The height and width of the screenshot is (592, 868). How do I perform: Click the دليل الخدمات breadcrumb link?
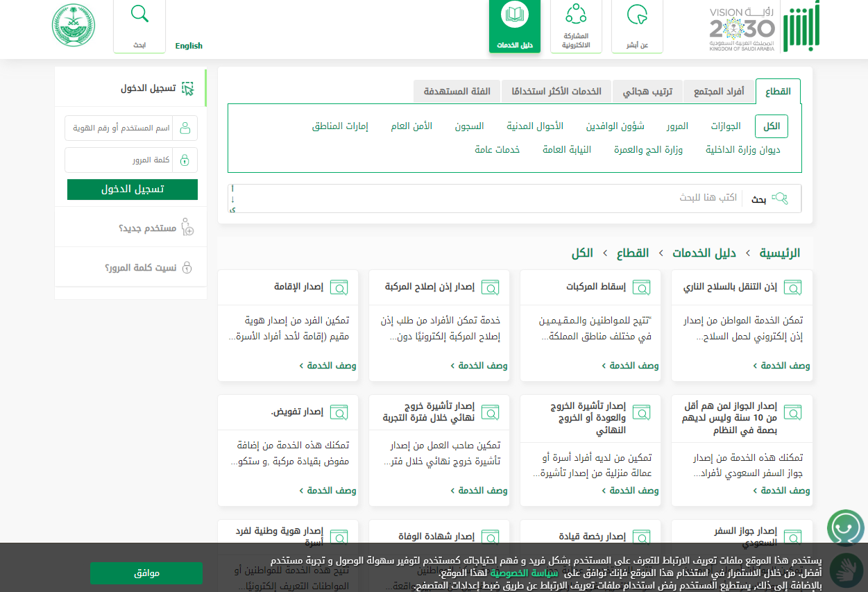click(x=706, y=253)
